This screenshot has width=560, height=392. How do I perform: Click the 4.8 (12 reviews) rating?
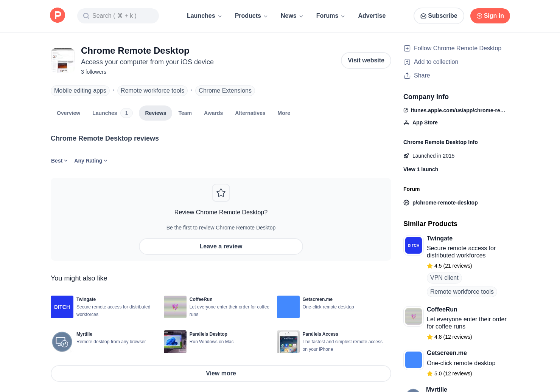coord(450,337)
